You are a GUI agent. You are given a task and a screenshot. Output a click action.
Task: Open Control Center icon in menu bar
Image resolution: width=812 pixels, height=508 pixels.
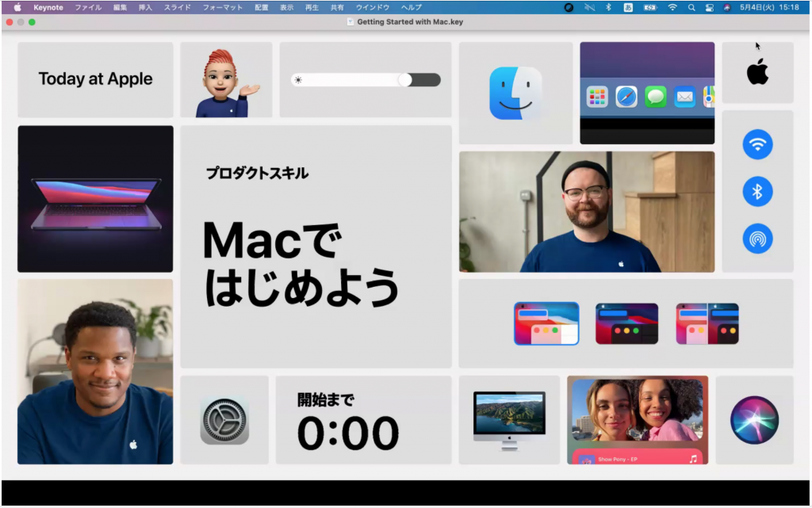pos(710,7)
